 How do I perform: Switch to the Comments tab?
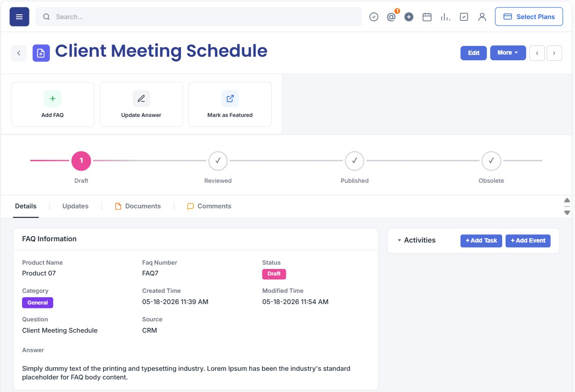coord(209,206)
